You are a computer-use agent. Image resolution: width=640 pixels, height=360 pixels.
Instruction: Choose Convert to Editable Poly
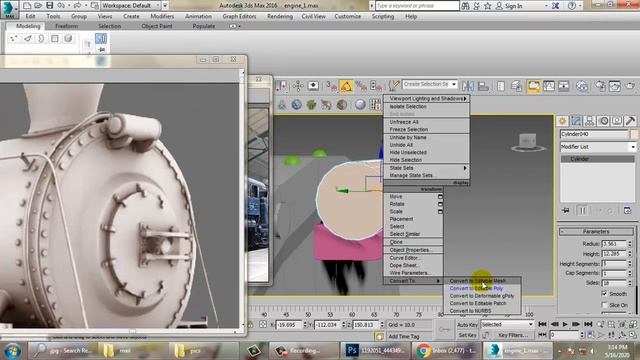476,288
